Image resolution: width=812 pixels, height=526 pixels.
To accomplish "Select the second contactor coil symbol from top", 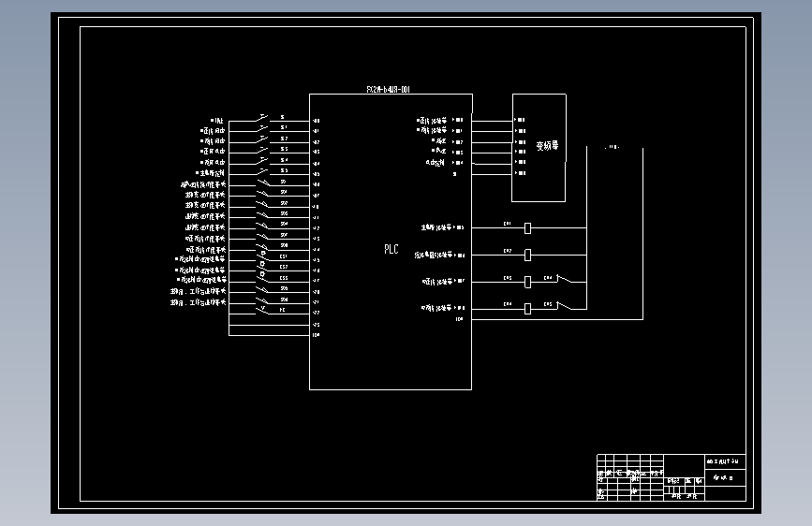I will pyautogui.click(x=527, y=255).
